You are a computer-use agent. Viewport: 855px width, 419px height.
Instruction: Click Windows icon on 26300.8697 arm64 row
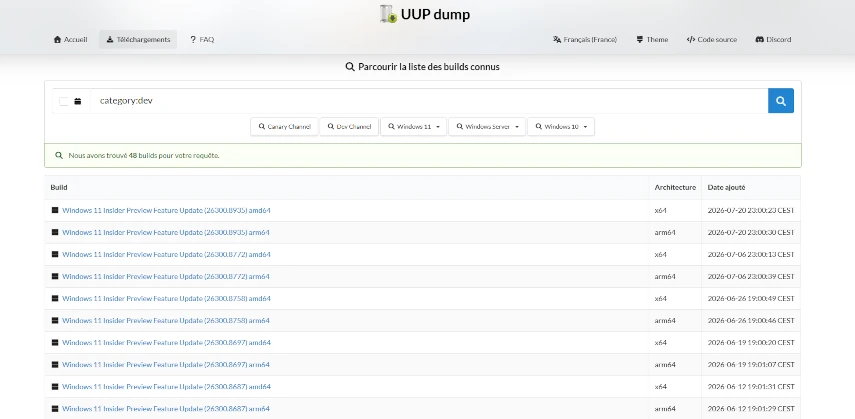tap(55, 364)
